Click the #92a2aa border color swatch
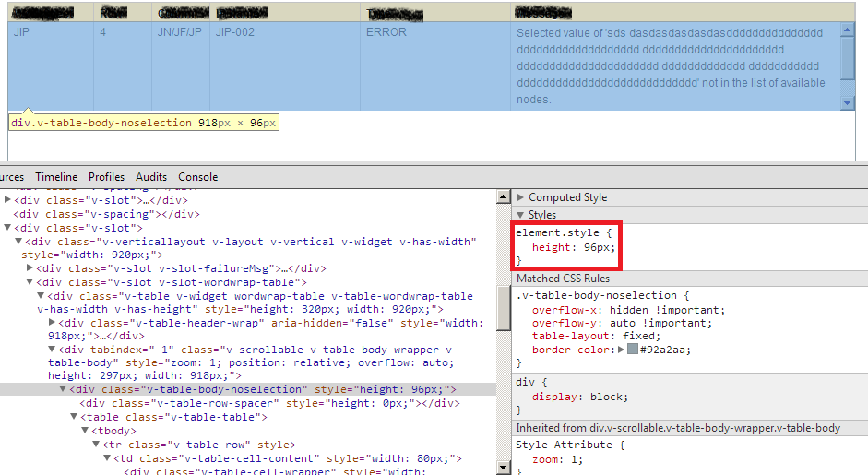 [x=633, y=350]
